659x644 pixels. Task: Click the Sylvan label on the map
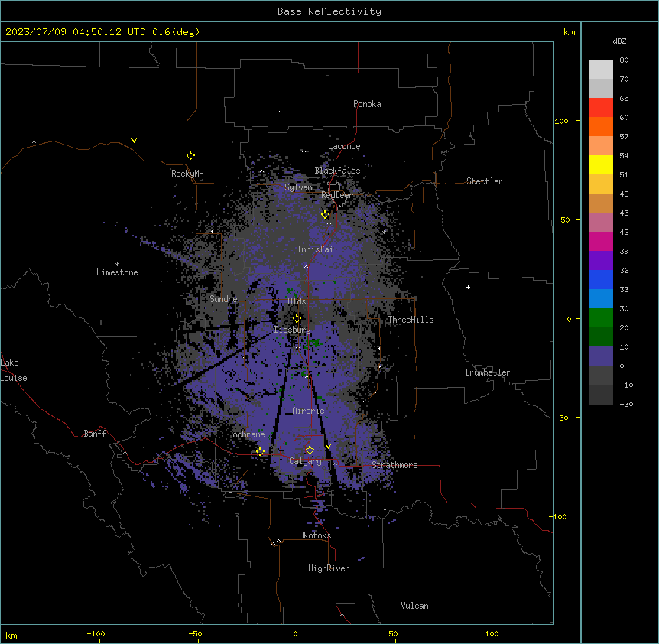pos(298,187)
